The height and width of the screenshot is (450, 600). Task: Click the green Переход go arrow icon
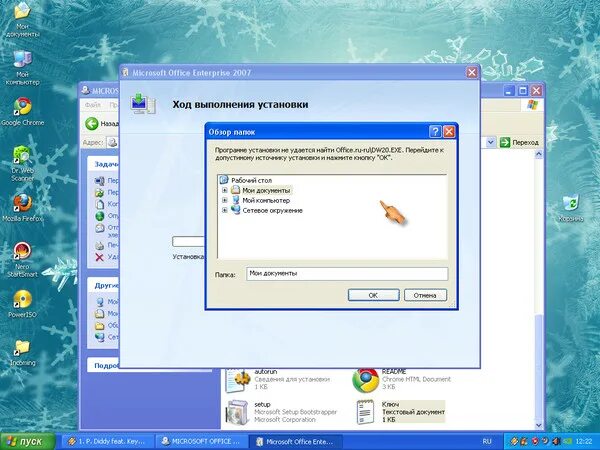coord(505,142)
